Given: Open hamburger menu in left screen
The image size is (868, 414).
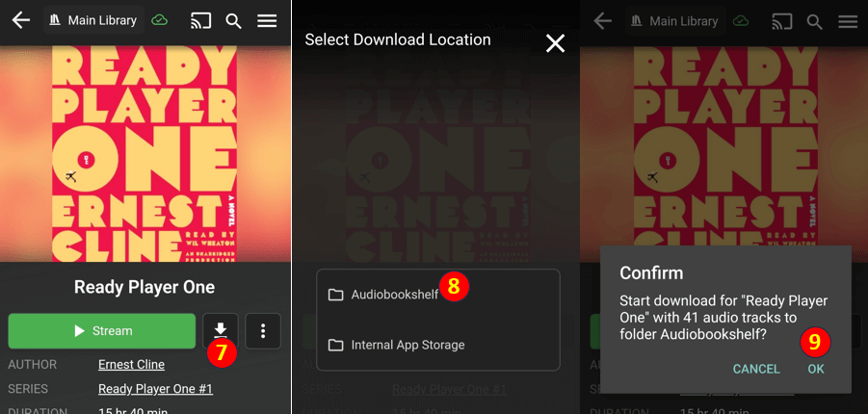Looking at the screenshot, I should (267, 20).
